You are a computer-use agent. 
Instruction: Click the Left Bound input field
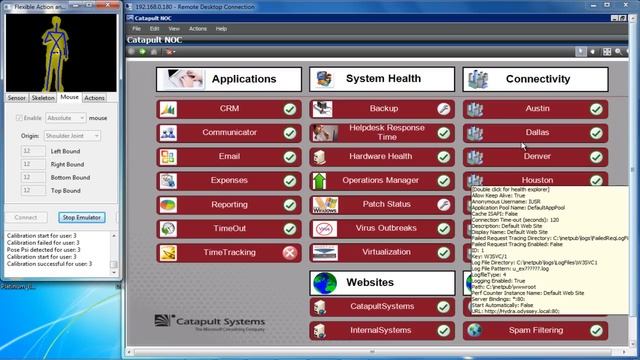click(33, 151)
